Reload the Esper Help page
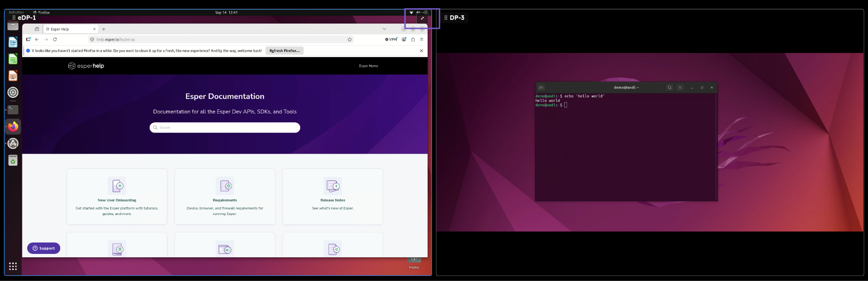This screenshot has width=868, height=281. click(x=55, y=39)
